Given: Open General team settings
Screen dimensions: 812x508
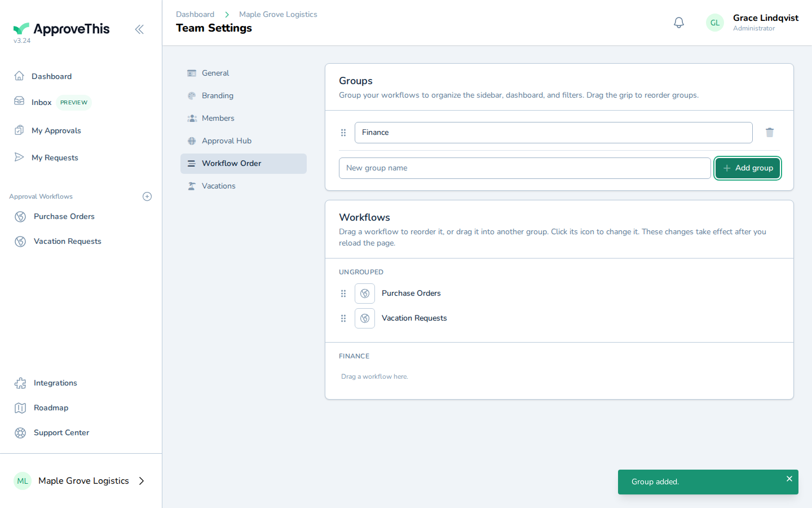Looking at the screenshot, I should click(244, 73).
